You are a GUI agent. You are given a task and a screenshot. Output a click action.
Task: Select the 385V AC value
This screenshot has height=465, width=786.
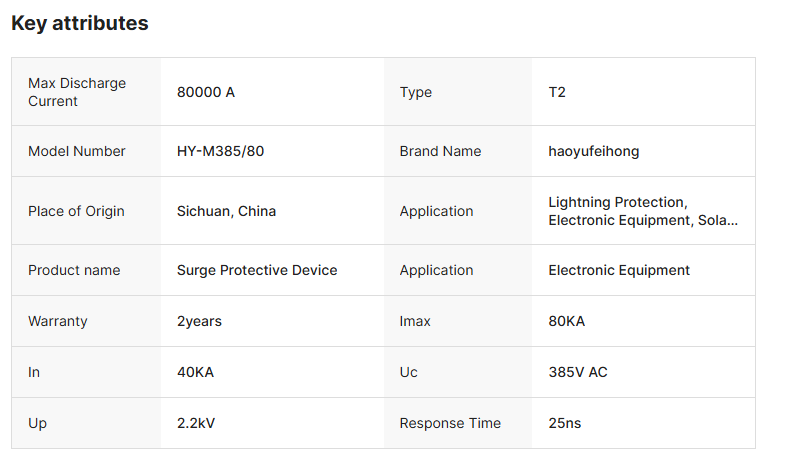(x=578, y=372)
